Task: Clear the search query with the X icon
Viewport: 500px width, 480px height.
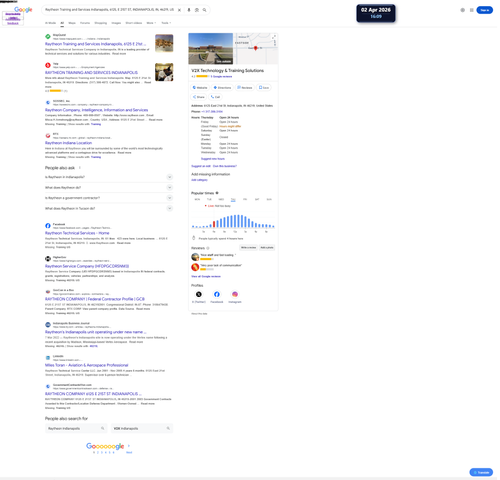Action: [x=179, y=10]
